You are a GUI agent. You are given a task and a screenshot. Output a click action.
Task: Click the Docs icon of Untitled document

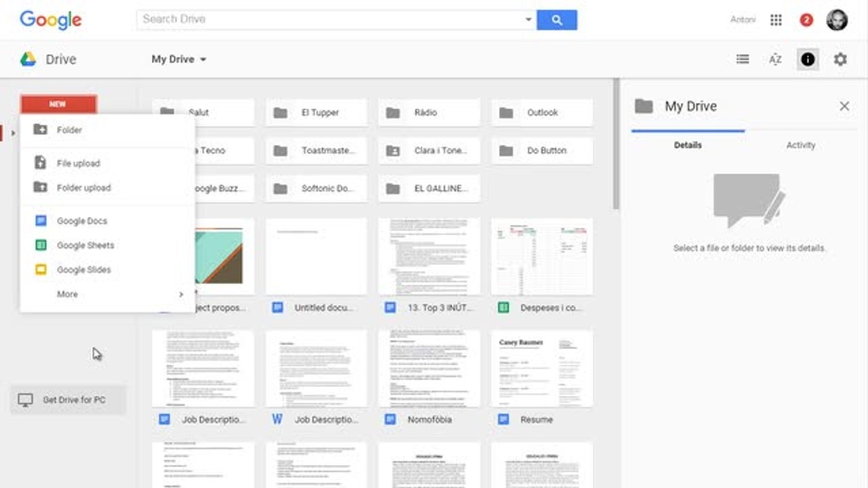pyautogui.click(x=277, y=307)
